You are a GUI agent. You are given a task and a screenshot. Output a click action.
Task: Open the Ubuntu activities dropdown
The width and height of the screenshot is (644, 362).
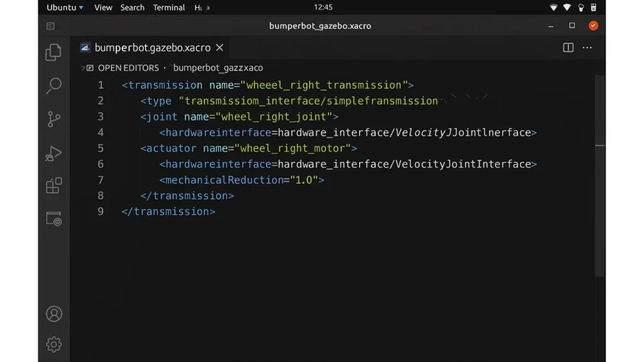click(x=65, y=8)
